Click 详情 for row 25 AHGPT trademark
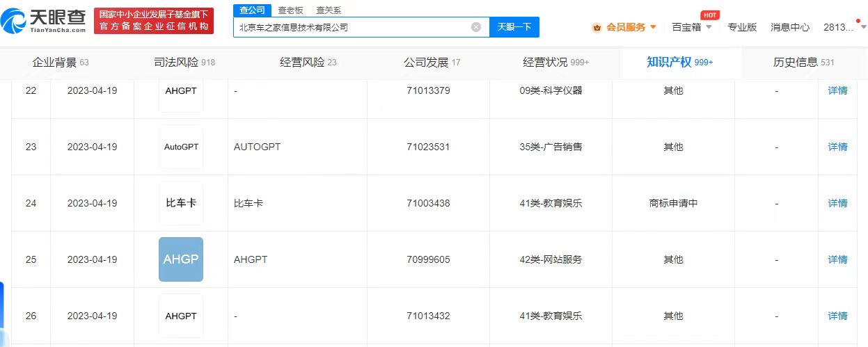868x347 pixels. pos(837,259)
